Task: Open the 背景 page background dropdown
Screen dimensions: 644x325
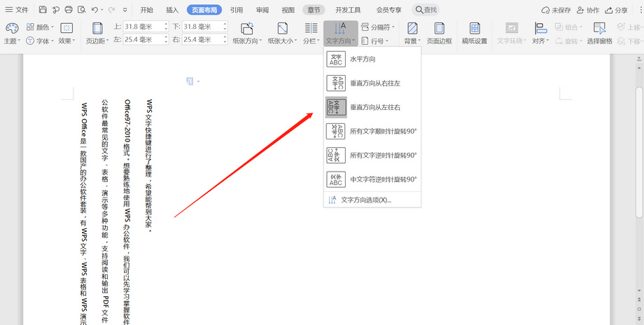Action: point(412,34)
